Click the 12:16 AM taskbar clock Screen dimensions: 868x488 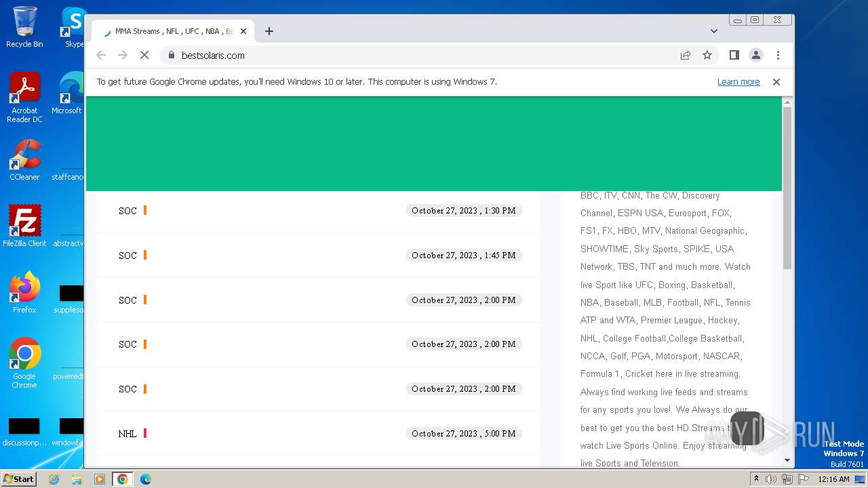tap(833, 479)
